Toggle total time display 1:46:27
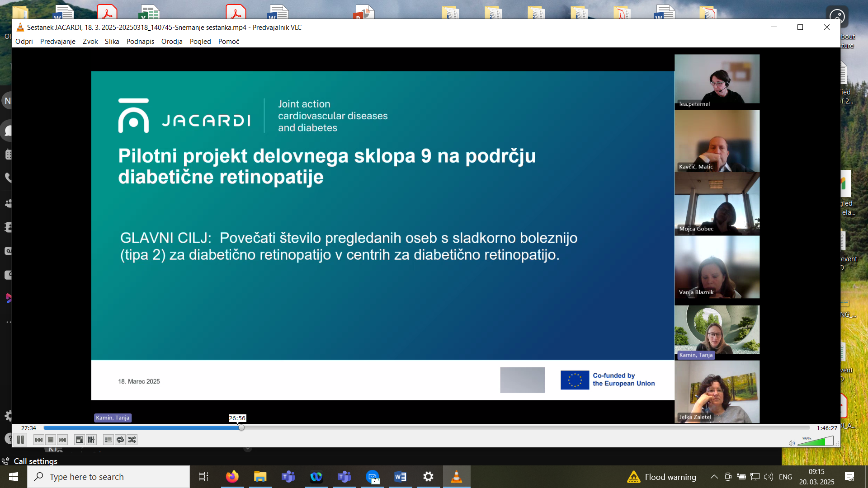Image resolution: width=868 pixels, height=488 pixels. [827, 428]
